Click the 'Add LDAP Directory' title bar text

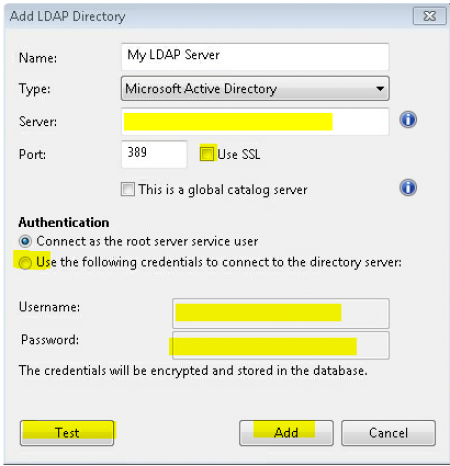(68, 16)
